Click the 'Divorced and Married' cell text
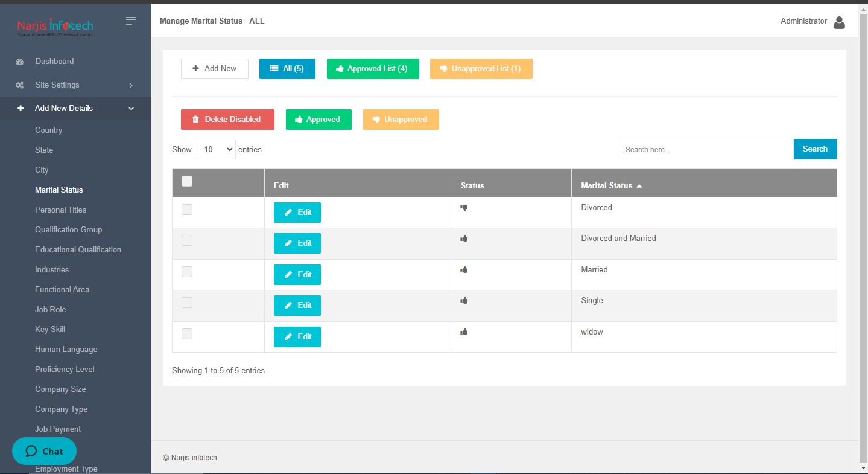The image size is (868, 474). coord(618,239)
